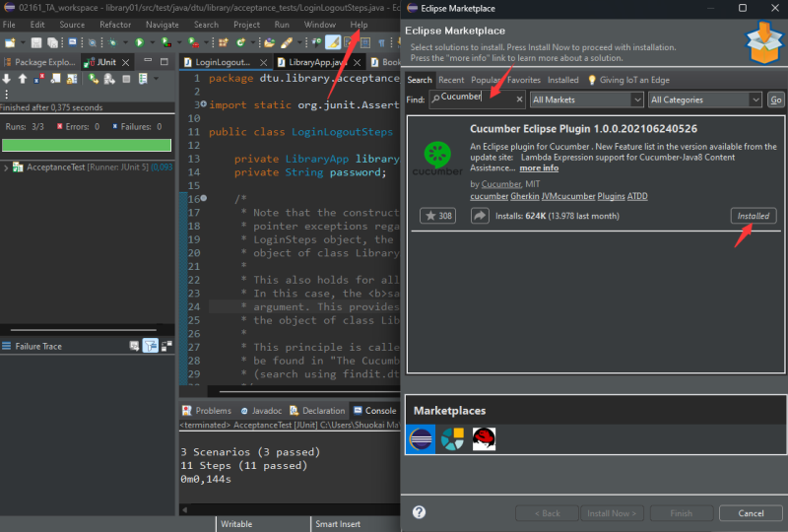Screen dimensions: 788x532
Task: Switch to Javadoc tab
Action: click(261, 410)
